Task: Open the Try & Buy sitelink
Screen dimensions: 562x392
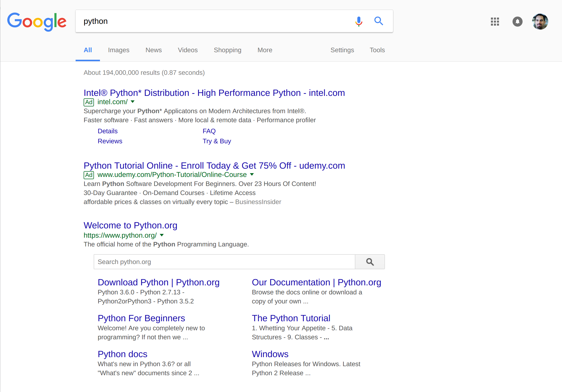Action: point(217,141)
